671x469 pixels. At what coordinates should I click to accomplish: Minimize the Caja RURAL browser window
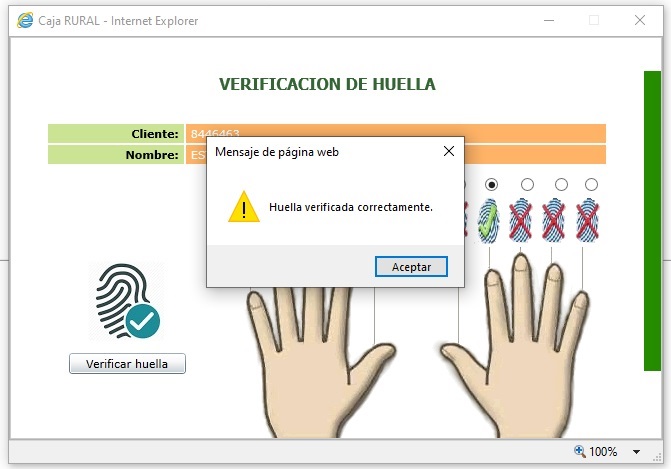point(548,20)
